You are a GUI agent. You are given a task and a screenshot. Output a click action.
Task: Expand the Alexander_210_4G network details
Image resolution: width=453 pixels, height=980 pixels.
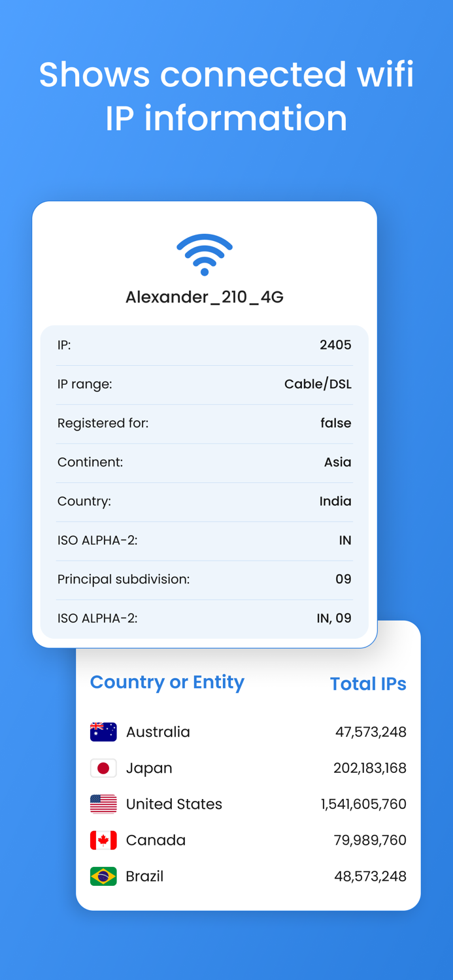tap(204, 297)
